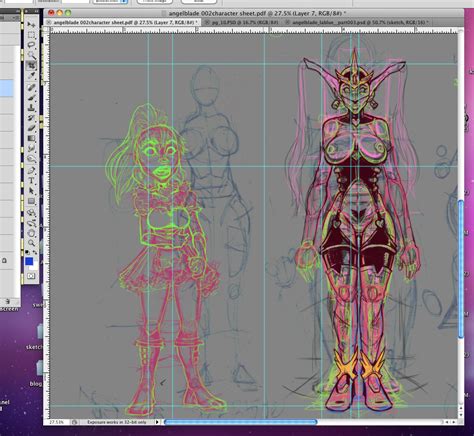The width and height of the screenshot is (474, 436).
Task: Select the 3D Camera orbit tool
Action: point(31,223)
